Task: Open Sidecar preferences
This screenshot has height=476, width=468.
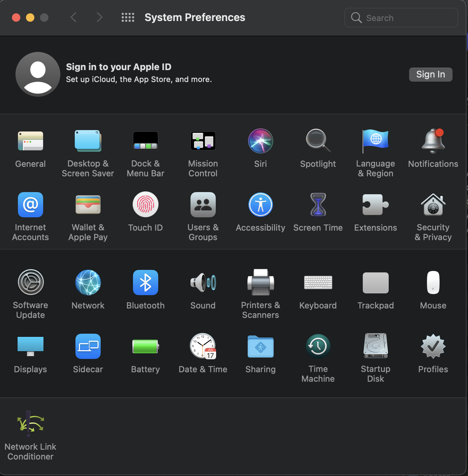Action: pos(88,346)
